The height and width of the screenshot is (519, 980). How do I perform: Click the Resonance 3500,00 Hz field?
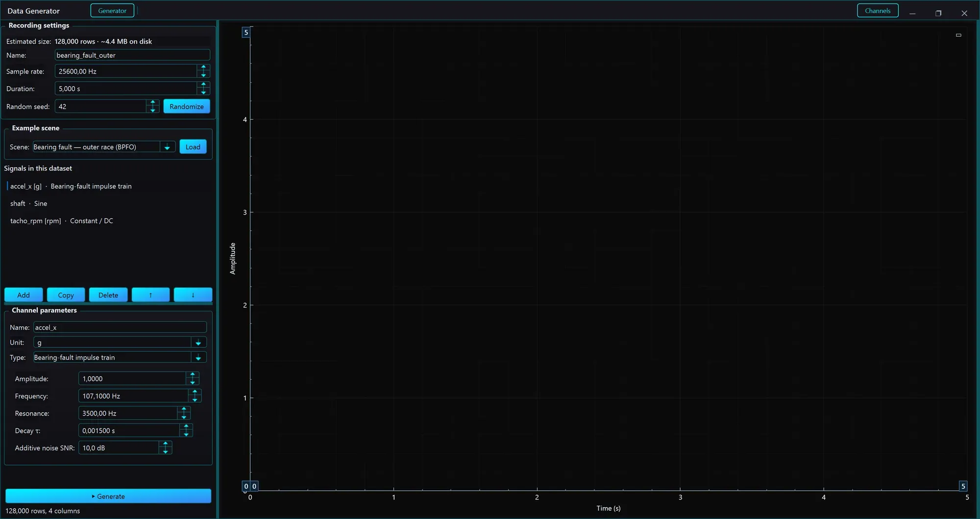click(x=128, y=414)
